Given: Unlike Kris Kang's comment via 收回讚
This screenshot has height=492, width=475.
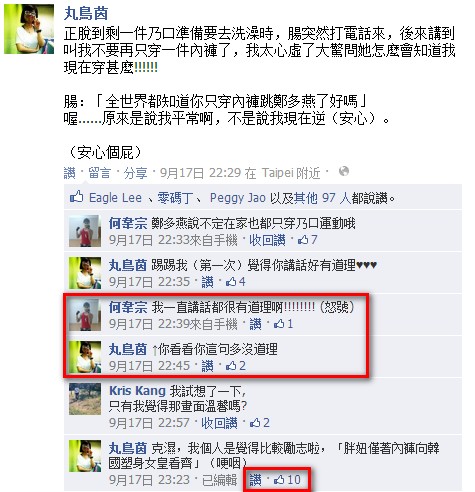Looking at the screenshot, I should point(219,423).
